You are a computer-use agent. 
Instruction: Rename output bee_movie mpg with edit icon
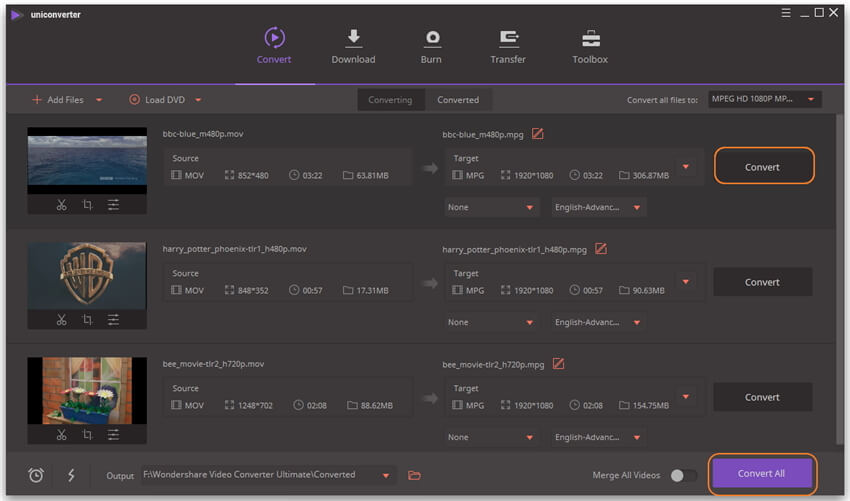pyautogui.click(x=558, y=363)
